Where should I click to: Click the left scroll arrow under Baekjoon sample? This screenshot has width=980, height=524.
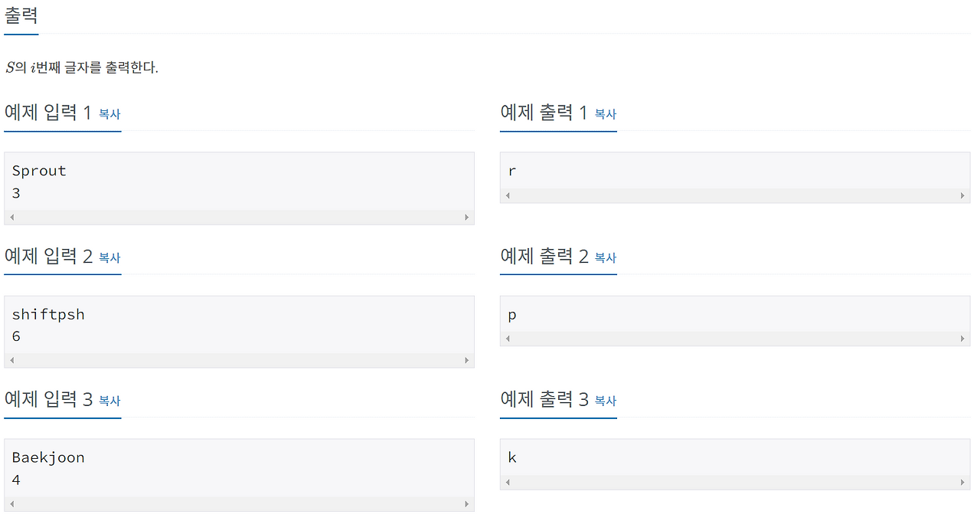coord(12,504)
